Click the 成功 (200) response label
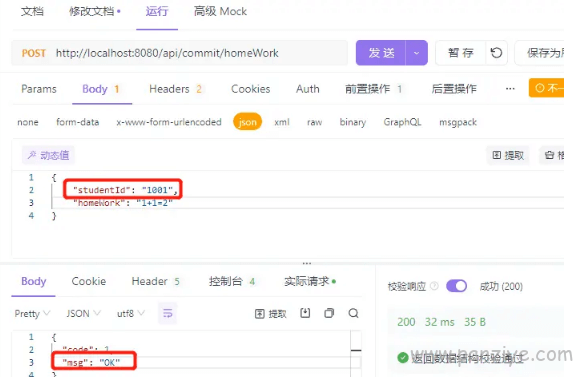Screen dimensions: 583x377 tap(501, 286)
